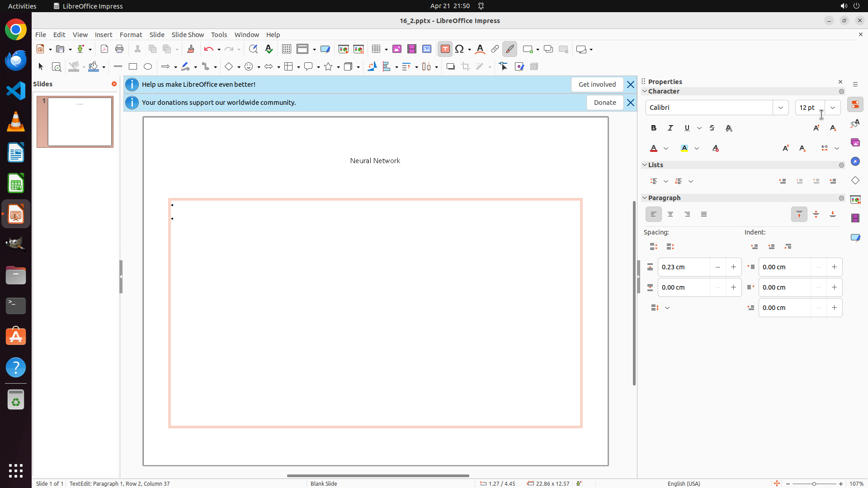
Task: Expand the font size dropdown
Action: tap(833, 108)
